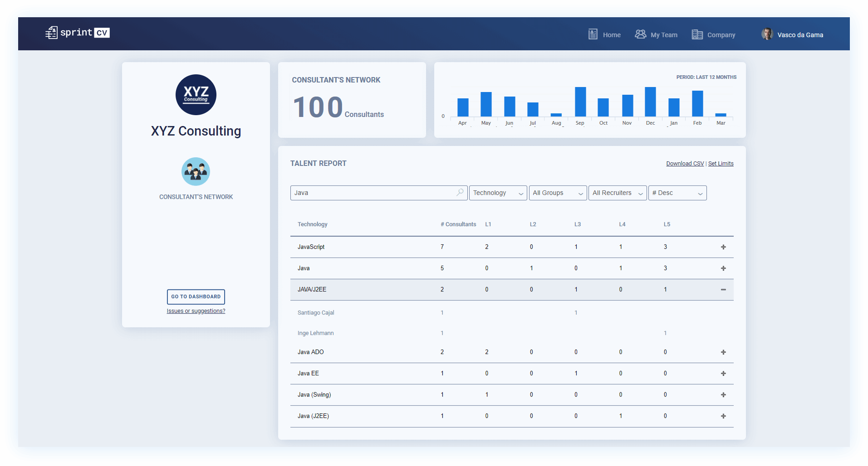Open the # Desc sort dropdown

click(x=677, y=193)
